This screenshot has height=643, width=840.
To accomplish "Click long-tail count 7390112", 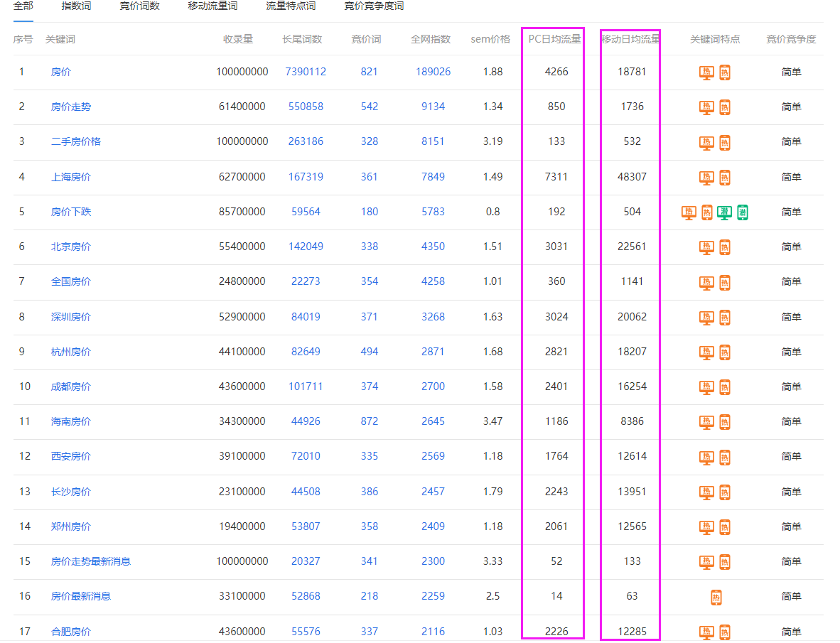I will (306, 72).
